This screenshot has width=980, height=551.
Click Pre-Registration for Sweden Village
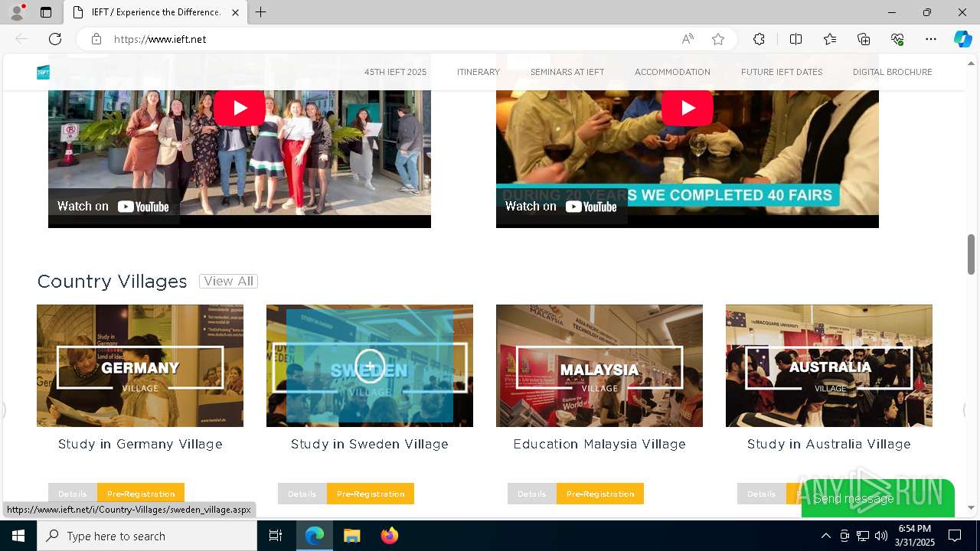(371, 494)
